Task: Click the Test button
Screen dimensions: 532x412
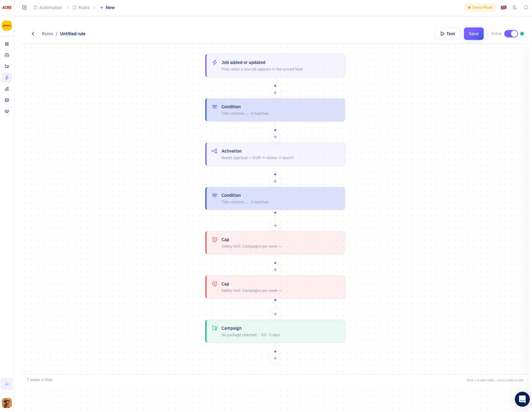Action: [x=447, y=34]
